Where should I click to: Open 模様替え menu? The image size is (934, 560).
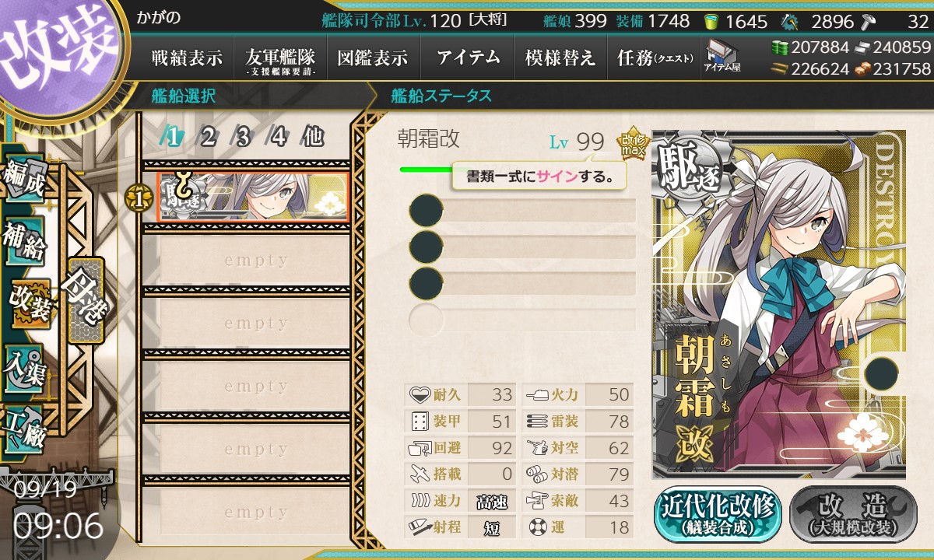560,58
